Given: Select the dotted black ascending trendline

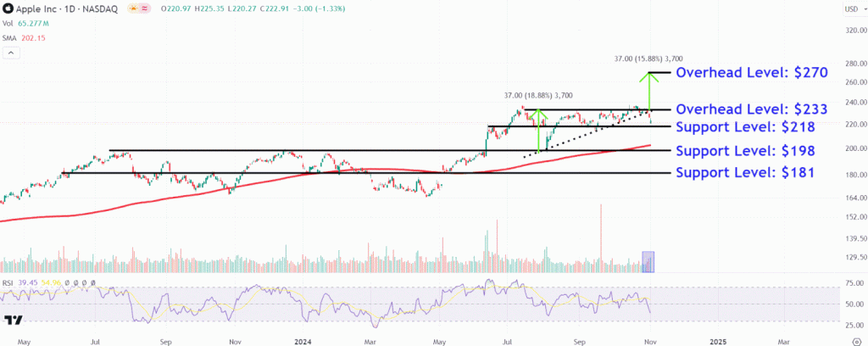Looking at the screenshot, I should coord(585,134).
